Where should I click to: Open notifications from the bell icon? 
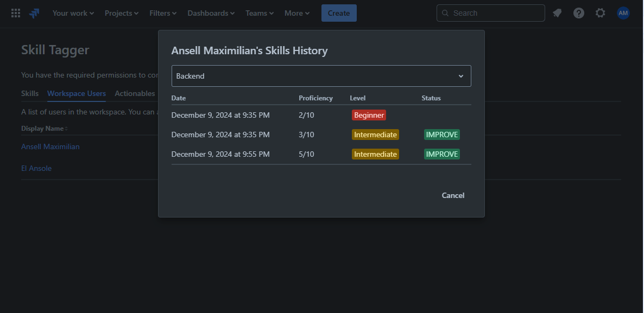click(x=557, y=12)
